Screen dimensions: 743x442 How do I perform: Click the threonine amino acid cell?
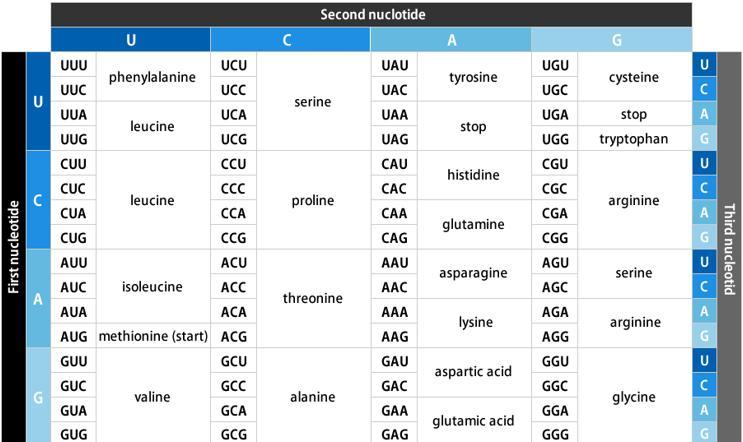tap(313, 298)
